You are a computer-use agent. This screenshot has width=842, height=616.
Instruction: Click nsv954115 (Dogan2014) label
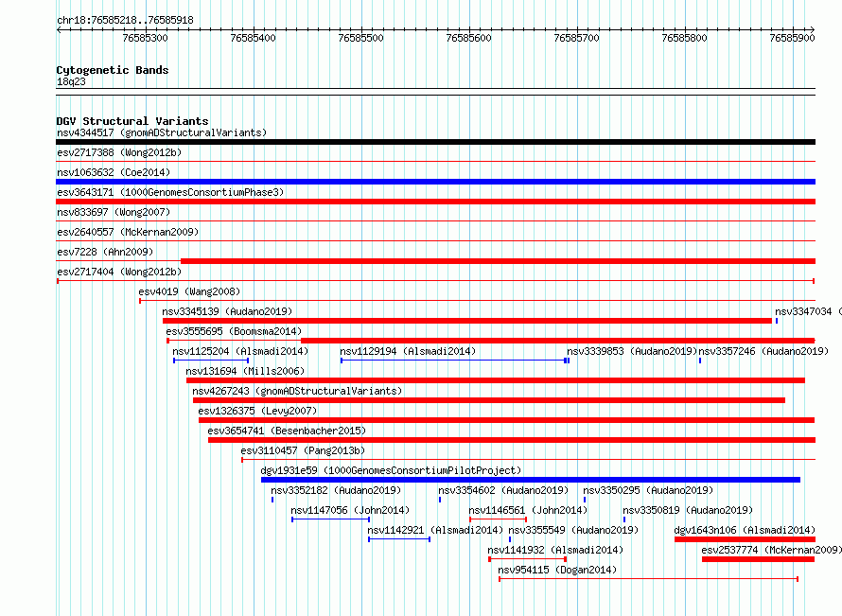coord(557,570)
